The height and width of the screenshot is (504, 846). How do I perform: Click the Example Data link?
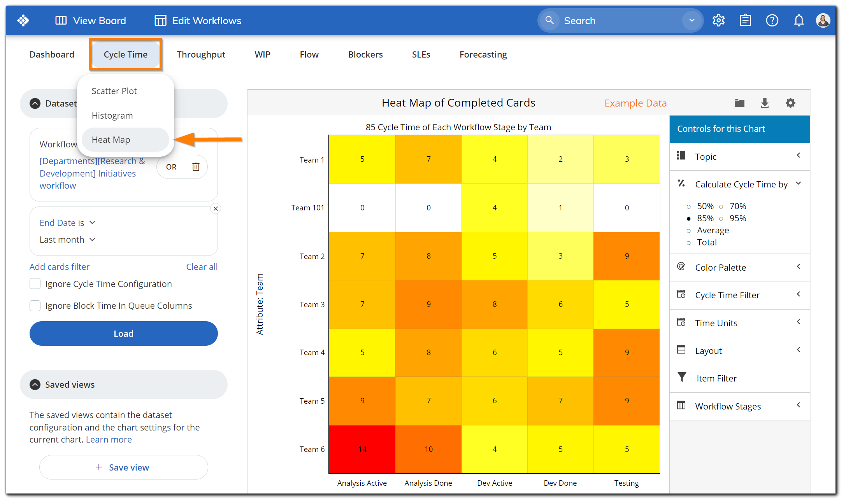(635, 103)
